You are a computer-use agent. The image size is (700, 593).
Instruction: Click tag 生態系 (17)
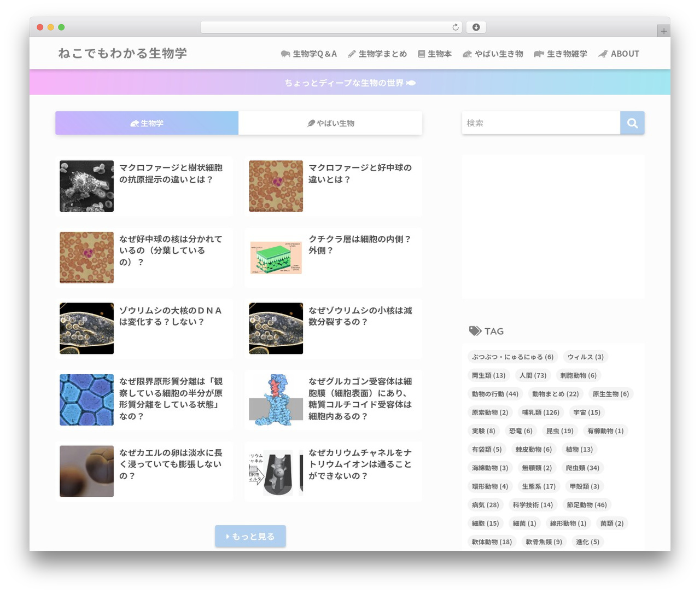538,486
